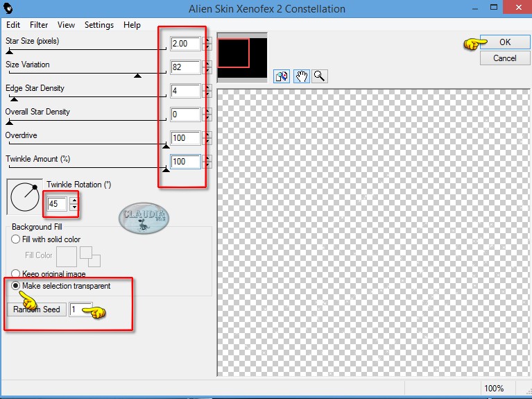Click the Star Size slider handle
Screen dimensions: 532x399
tap(10, 51)
